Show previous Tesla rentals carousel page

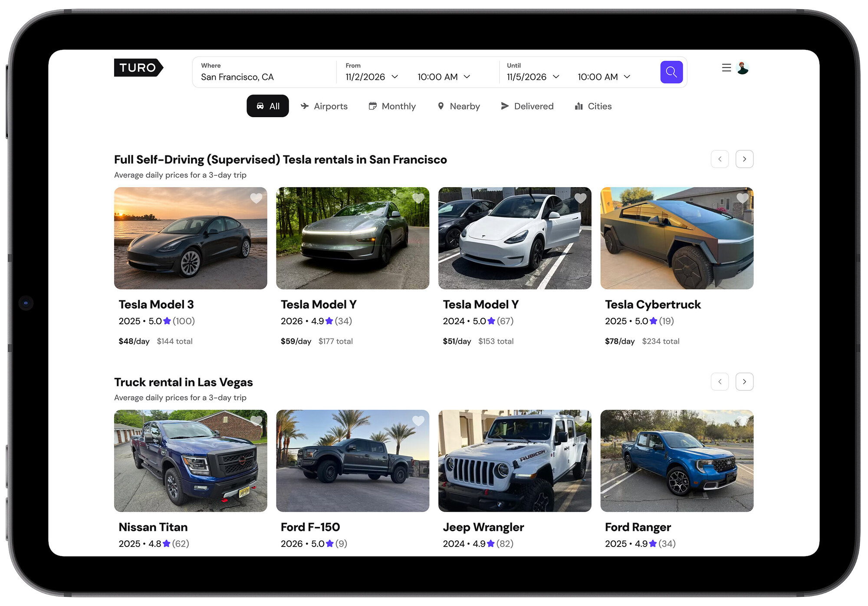click(720, 159)
